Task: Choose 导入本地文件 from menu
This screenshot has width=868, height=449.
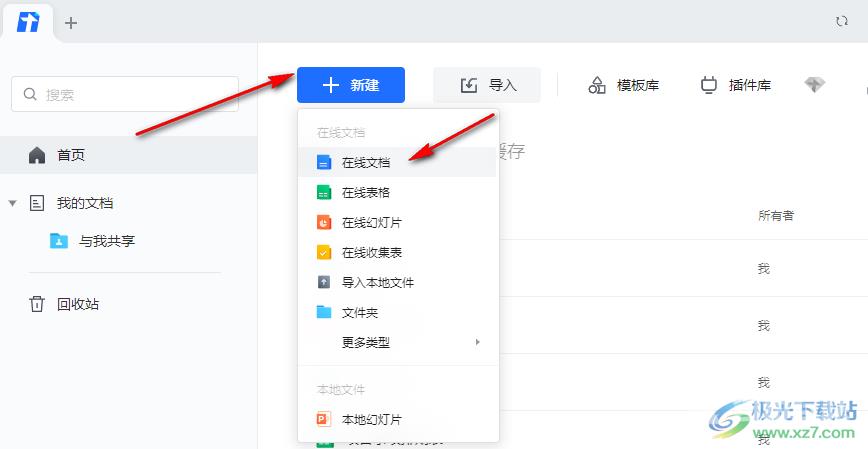Action: point(397,282)
